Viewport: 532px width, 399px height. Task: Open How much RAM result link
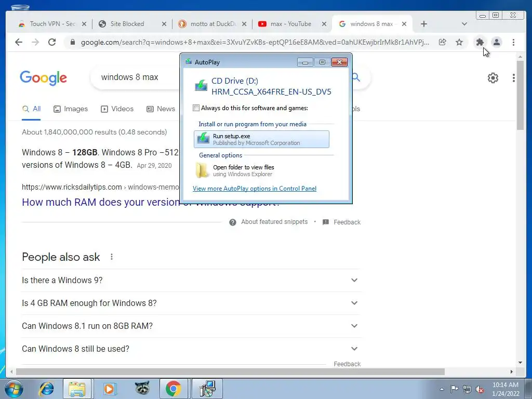(x=101, y=202)
